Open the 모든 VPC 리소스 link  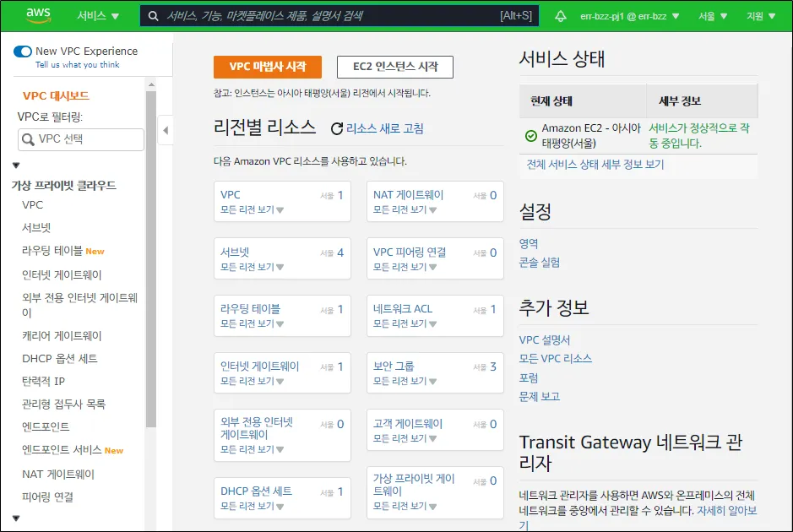tap(556, 359)
